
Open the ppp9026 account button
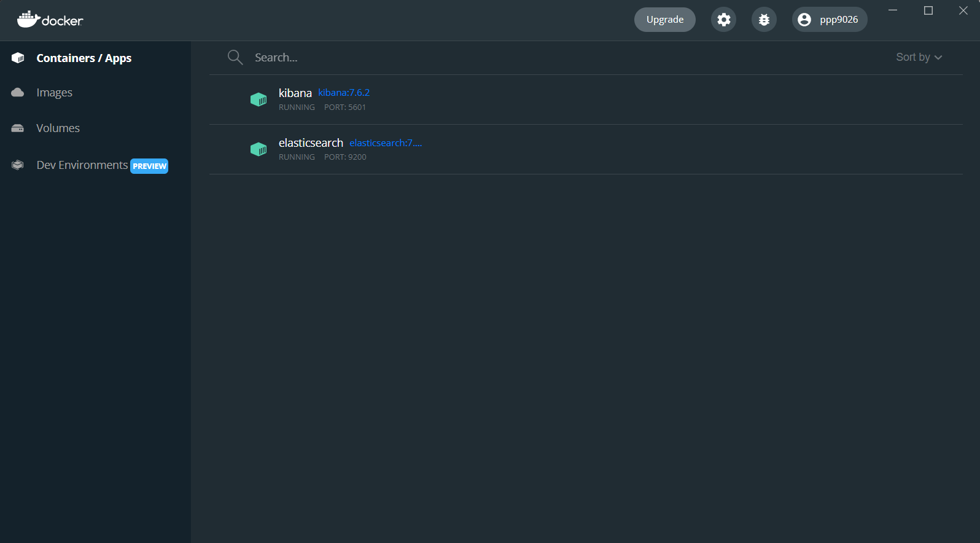pos(830,20)
